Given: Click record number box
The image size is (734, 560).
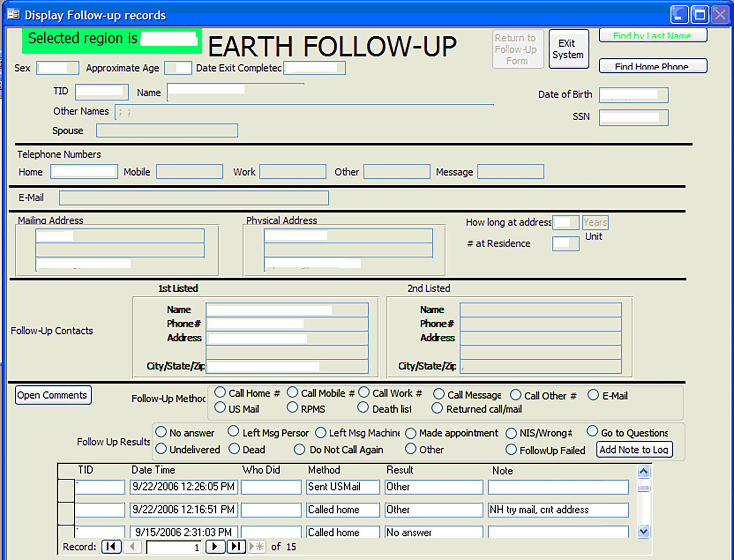Looking at the screenshot, I should pyautogui.click(x=174, y=547).
